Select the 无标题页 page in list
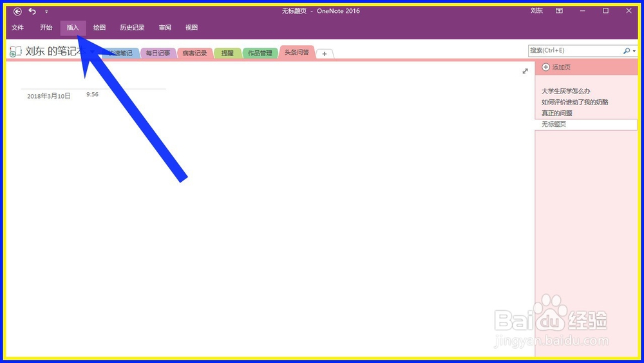 tap(586, 124)
